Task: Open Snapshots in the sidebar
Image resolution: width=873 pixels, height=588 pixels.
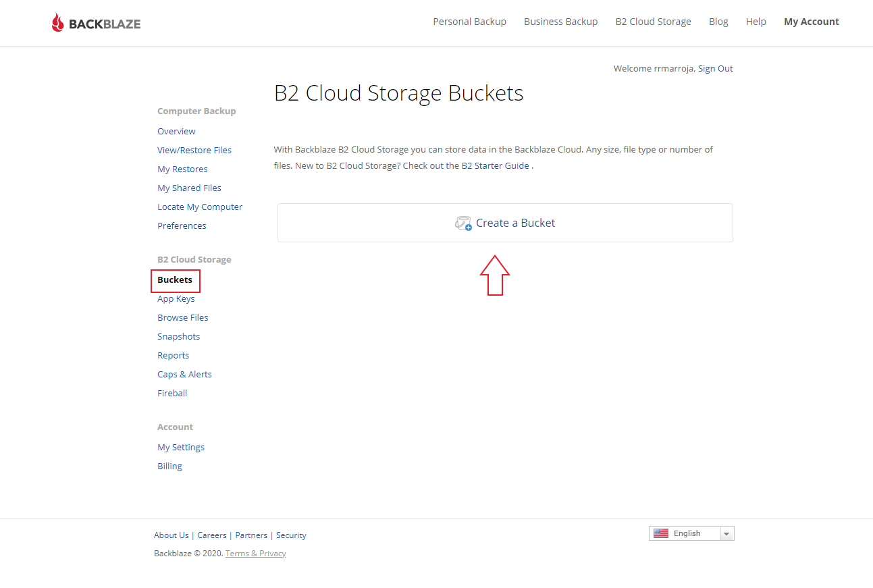Action: (178, 336)
